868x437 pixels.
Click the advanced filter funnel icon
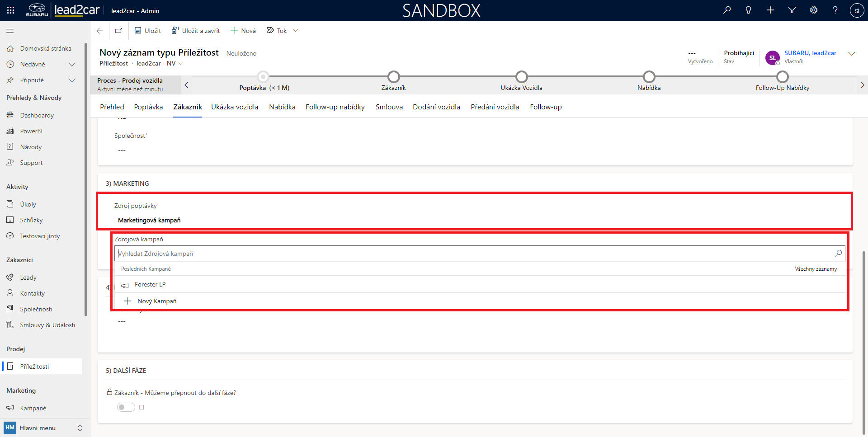click(x=792, y=10)
